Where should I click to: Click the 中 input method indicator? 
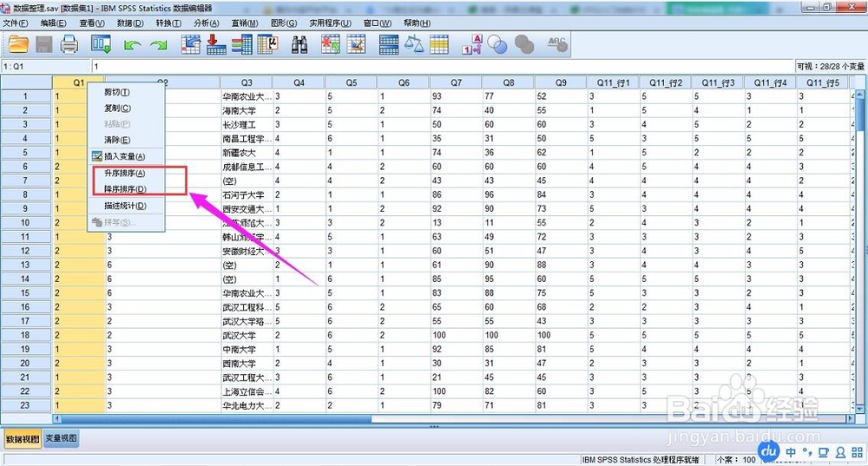click(x=791, y=452)
